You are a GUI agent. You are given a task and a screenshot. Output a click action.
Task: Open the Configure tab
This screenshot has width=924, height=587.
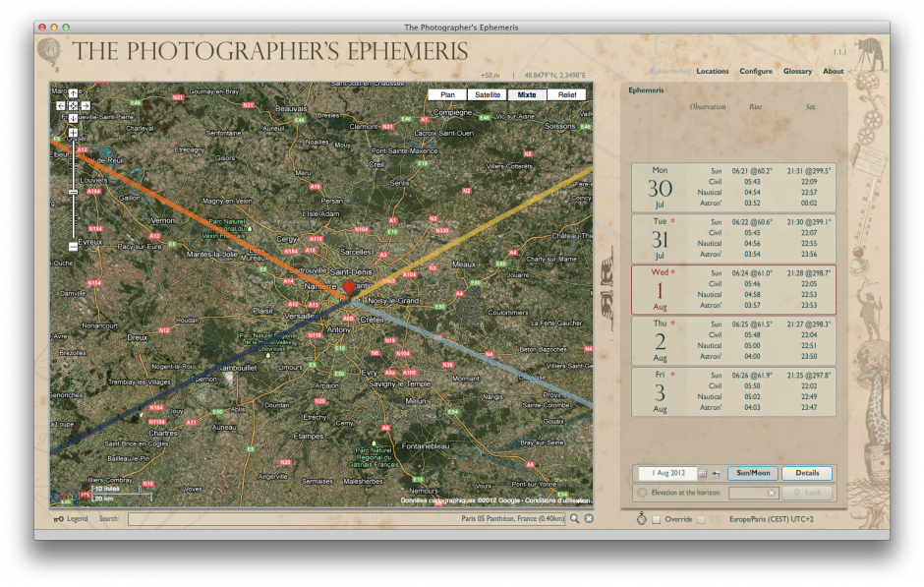(756, 71)
